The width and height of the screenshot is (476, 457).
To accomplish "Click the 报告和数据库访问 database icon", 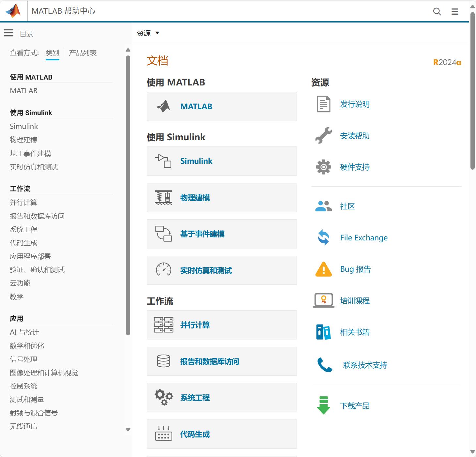I will tap(163, 361).
